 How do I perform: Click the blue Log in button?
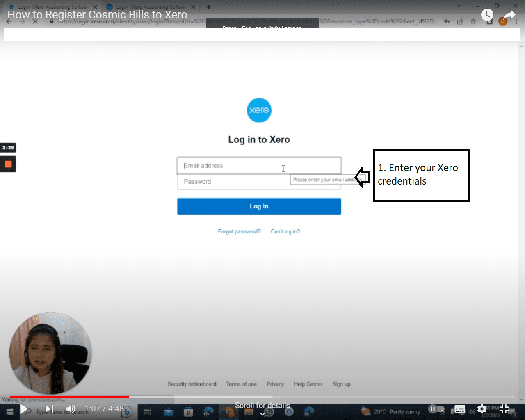[x=259, y=206]
